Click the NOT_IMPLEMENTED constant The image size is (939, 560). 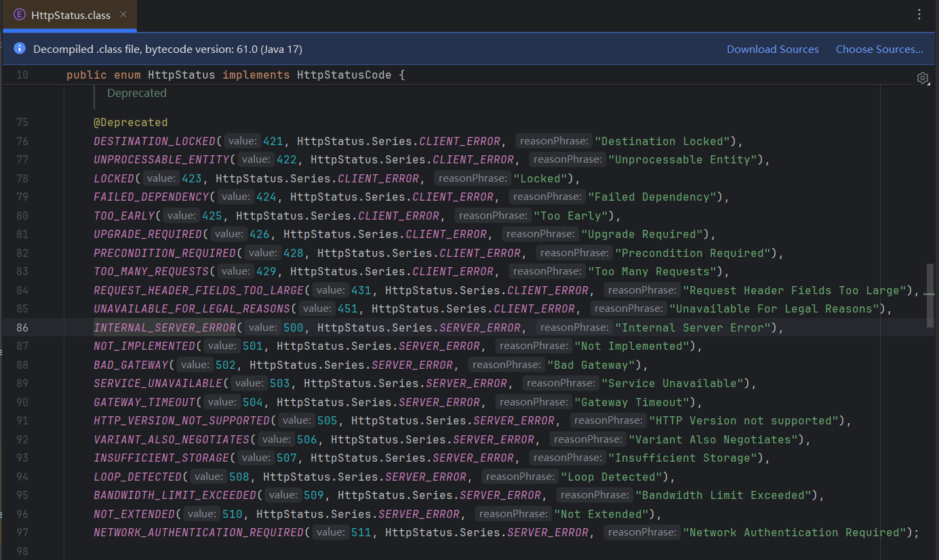[x=144, y=346]
